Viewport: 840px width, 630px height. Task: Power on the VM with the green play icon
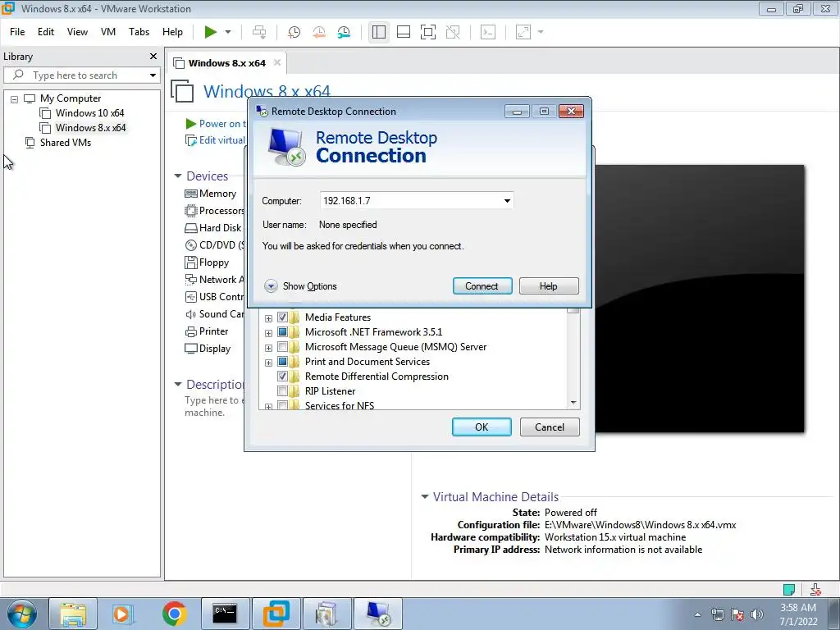coord(211,32)
